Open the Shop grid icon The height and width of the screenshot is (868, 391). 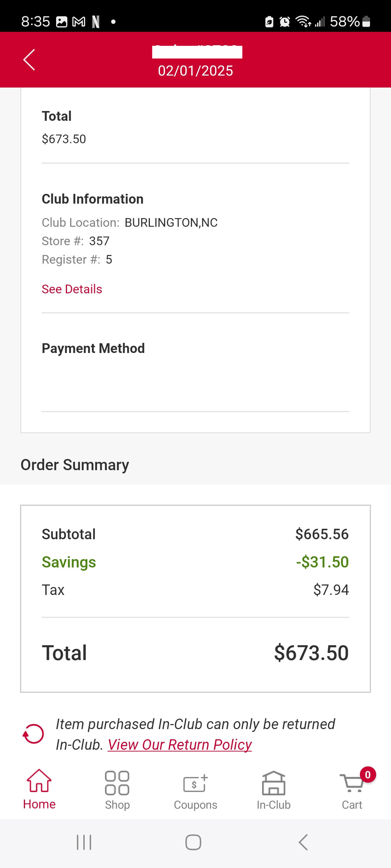point(117,783)
